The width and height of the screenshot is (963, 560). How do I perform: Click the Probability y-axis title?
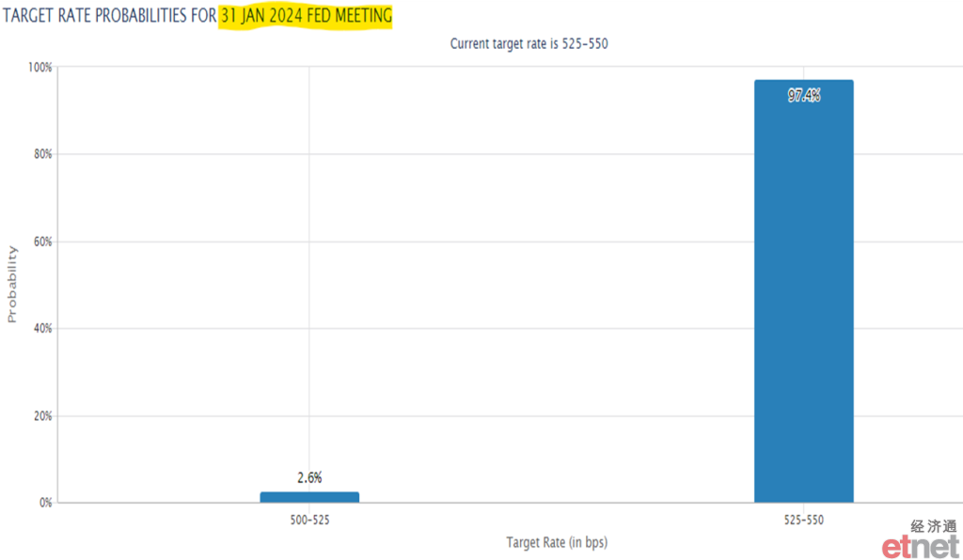12,284
